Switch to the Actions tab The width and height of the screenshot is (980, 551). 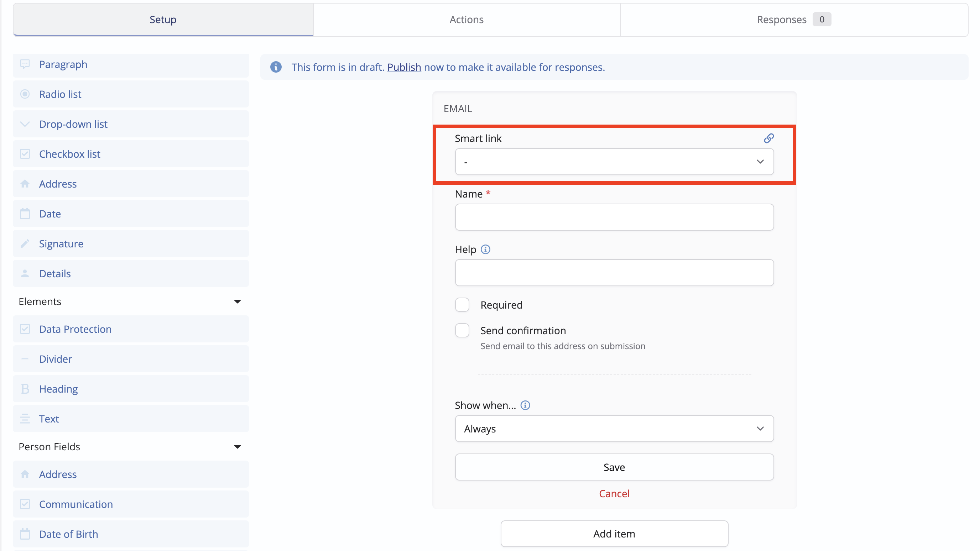coord(466,20)
